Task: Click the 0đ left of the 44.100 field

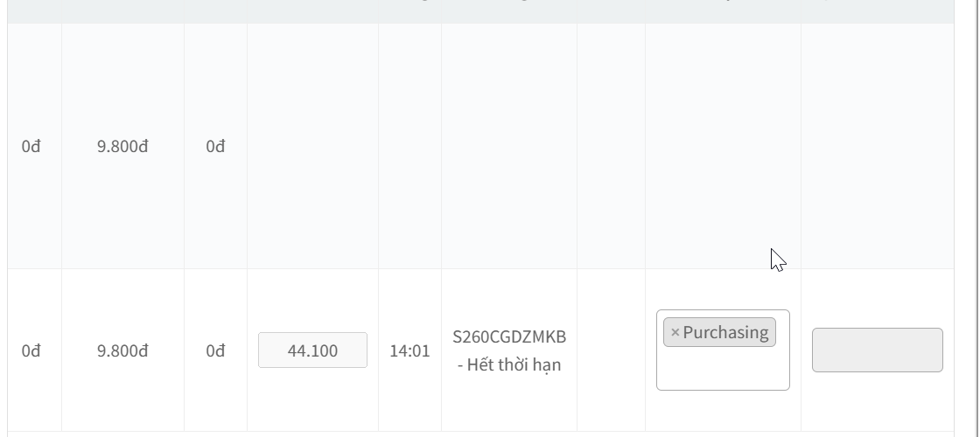Action: click(x=215, y=351)
